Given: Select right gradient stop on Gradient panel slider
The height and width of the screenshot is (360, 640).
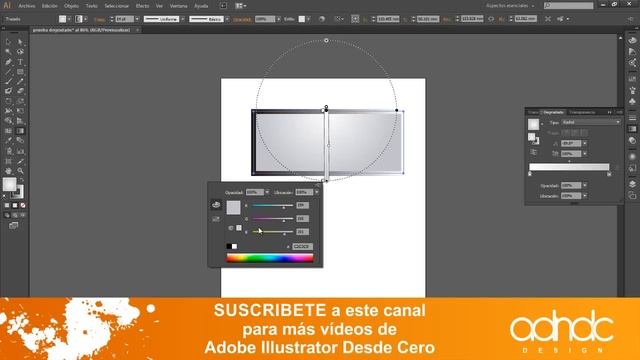Looking at the screenshot, I should point(609,174).
